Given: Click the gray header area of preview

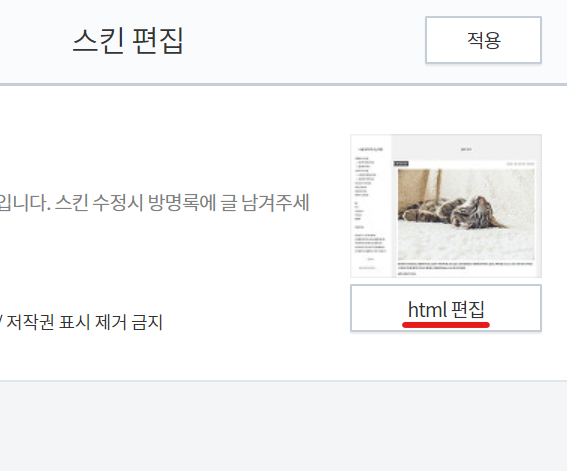Looking at the screenshot, I should [x=466, y=147].
